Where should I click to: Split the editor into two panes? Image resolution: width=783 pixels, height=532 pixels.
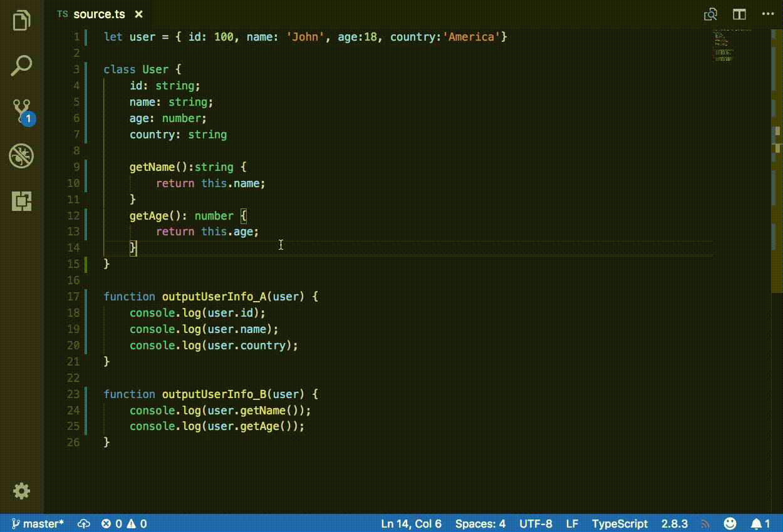[739, 14]
